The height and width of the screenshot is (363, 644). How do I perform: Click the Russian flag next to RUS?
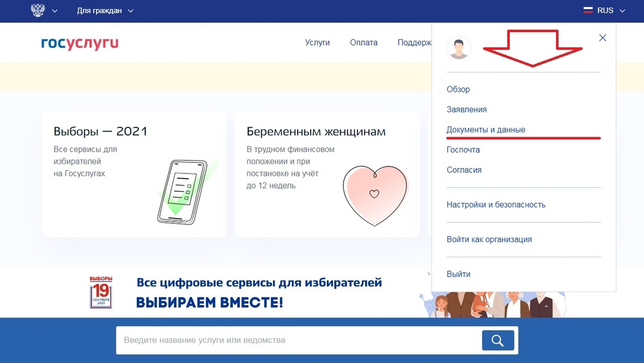tap(589, 9)
